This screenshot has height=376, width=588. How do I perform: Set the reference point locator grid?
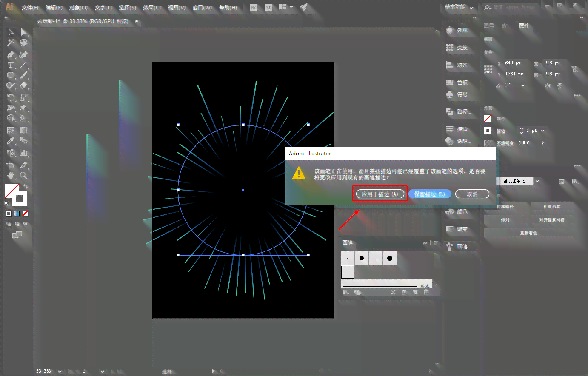coord(488,69)
